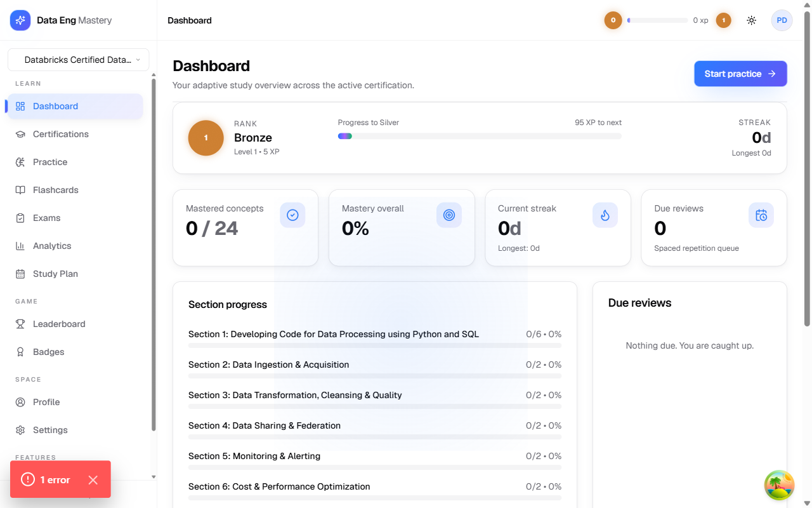Image resolution: width=812 pixels, height=508 pixels.
Task: Click the "95 XP to next" label
Action: coord(598,123)
